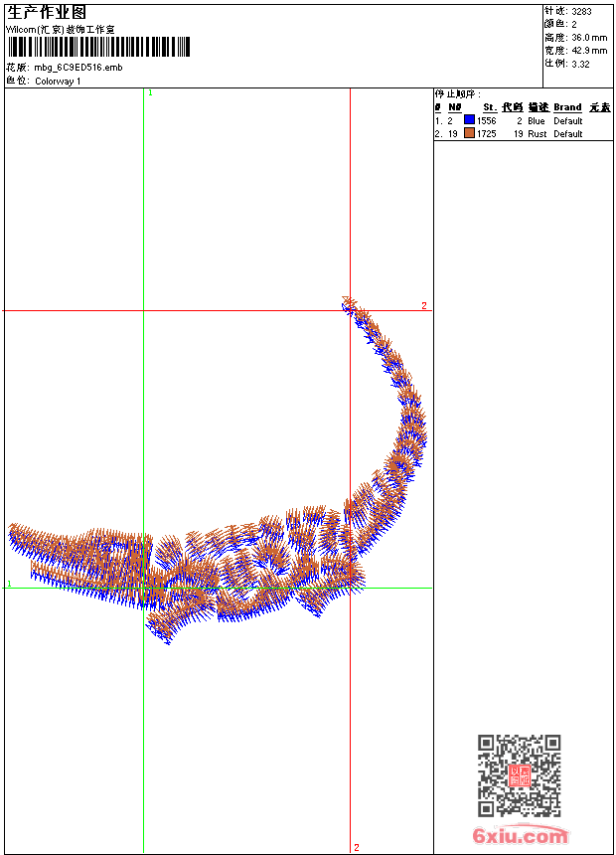Click the red seal logo inside QR code
The image size is (616, 855).
click(519, 775)
